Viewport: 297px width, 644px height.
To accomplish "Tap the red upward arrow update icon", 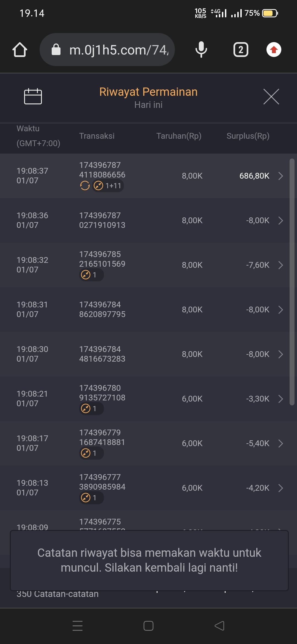I will coord(274,50).
